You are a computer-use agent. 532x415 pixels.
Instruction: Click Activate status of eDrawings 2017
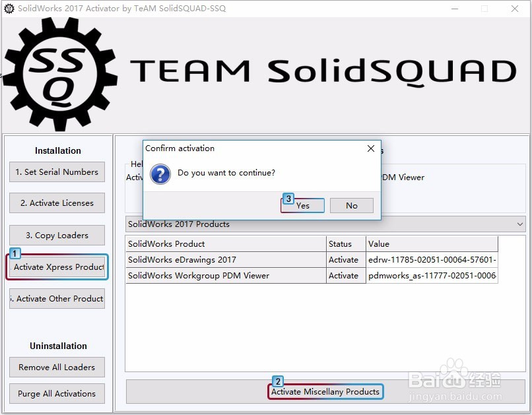[346, 260]
